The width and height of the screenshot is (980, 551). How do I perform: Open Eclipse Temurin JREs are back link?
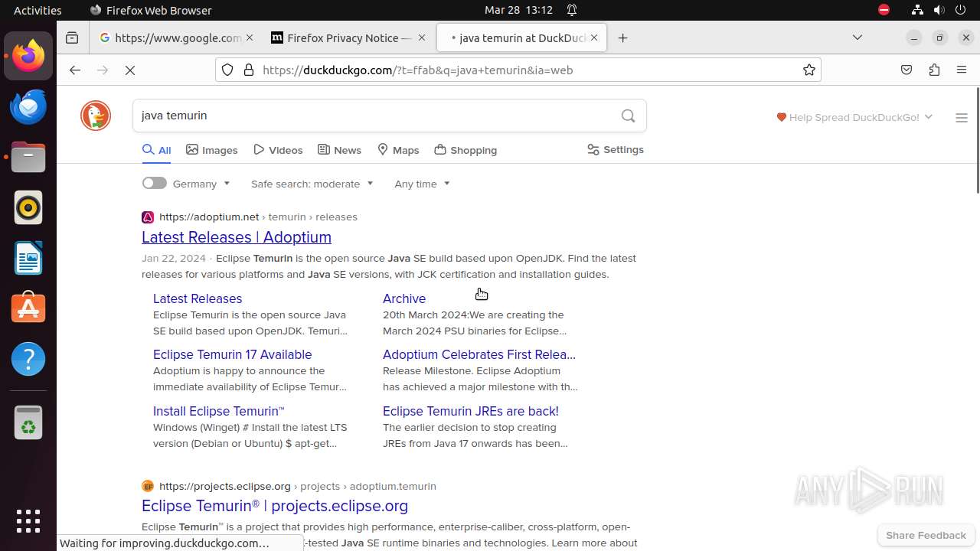click(471, 411)
